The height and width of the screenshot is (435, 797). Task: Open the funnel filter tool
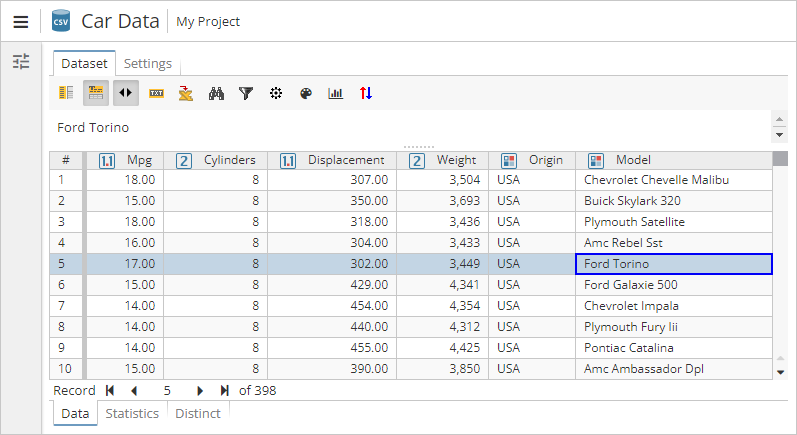[x=245, y=93]
